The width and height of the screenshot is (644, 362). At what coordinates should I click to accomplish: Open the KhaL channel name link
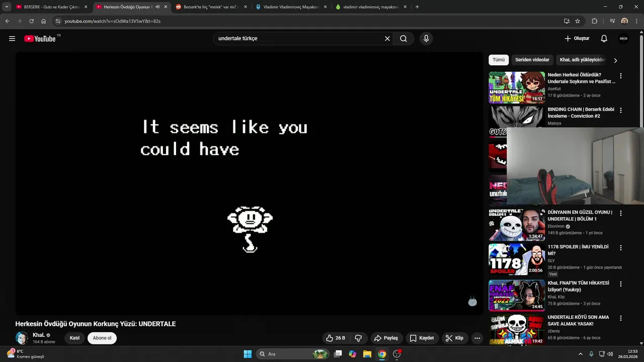[39, 335]
